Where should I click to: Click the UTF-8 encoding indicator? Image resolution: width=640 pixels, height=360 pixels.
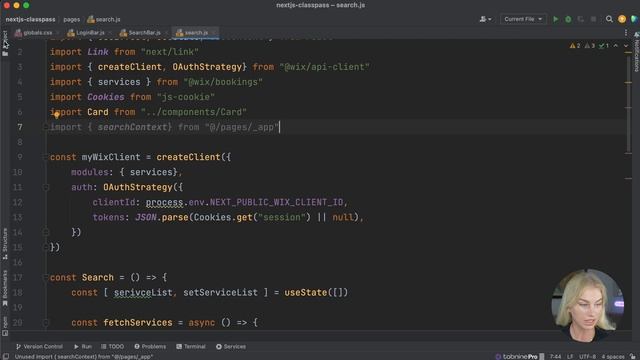click(587, 357)
